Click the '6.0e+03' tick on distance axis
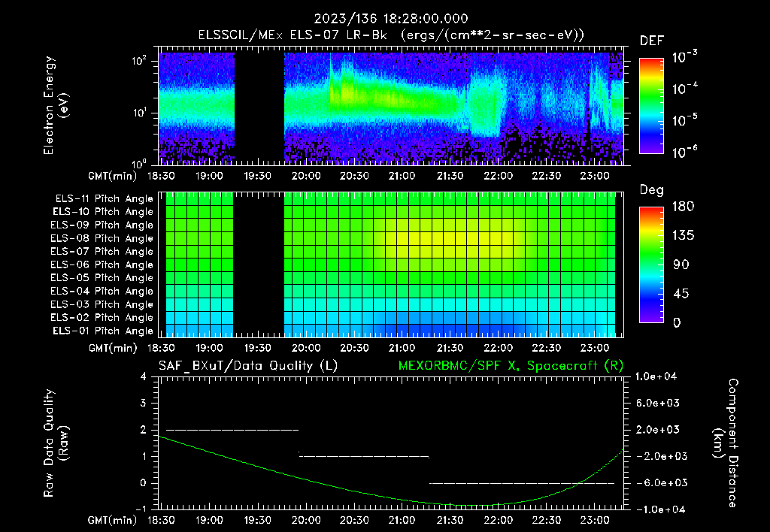This screenshot has height=532, width=770. [657, 403]
